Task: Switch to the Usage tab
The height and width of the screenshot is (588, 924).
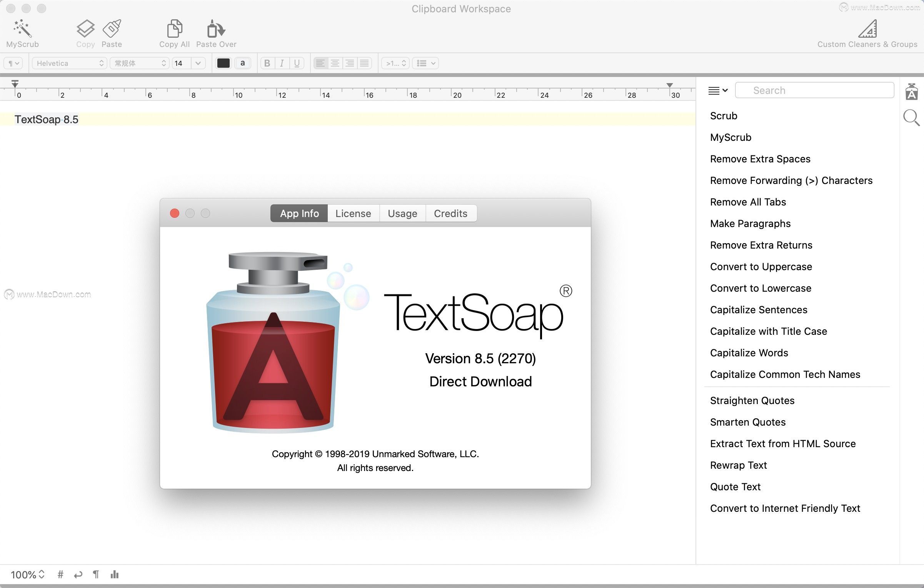Action: coord(402,213)
